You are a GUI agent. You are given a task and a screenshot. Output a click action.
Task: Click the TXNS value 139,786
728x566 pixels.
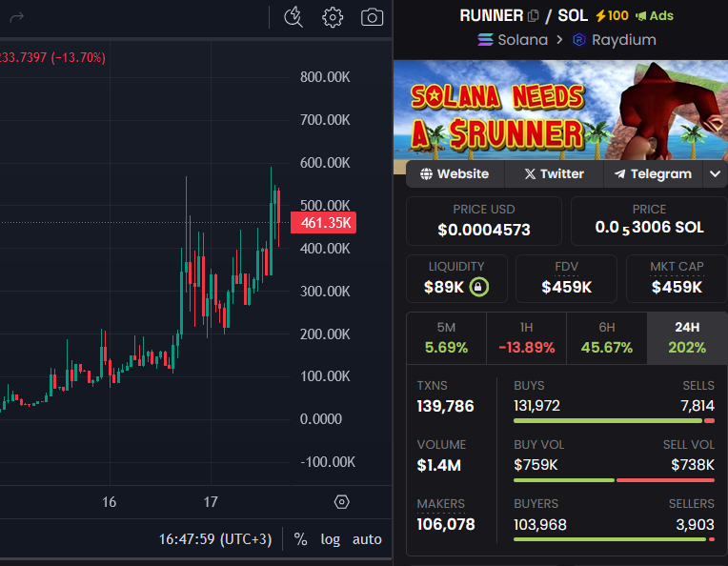click(445, 406)
